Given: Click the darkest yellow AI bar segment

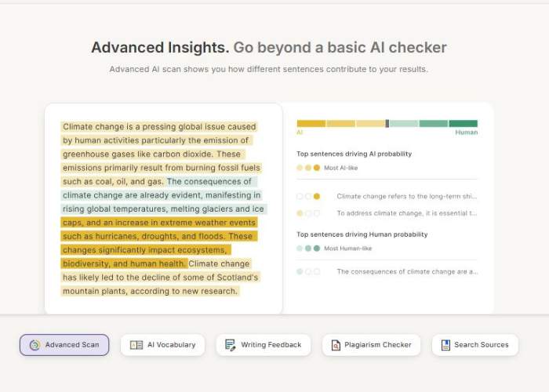Looking at the screenshot, I should pyautogui.click(x=311, y=124).
